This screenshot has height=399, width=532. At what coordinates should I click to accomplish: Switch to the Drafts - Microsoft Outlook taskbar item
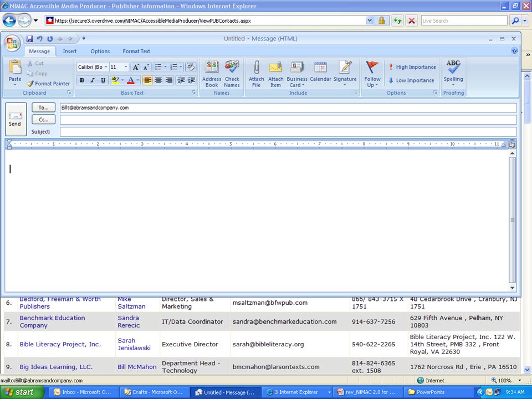tap(155, 392)
